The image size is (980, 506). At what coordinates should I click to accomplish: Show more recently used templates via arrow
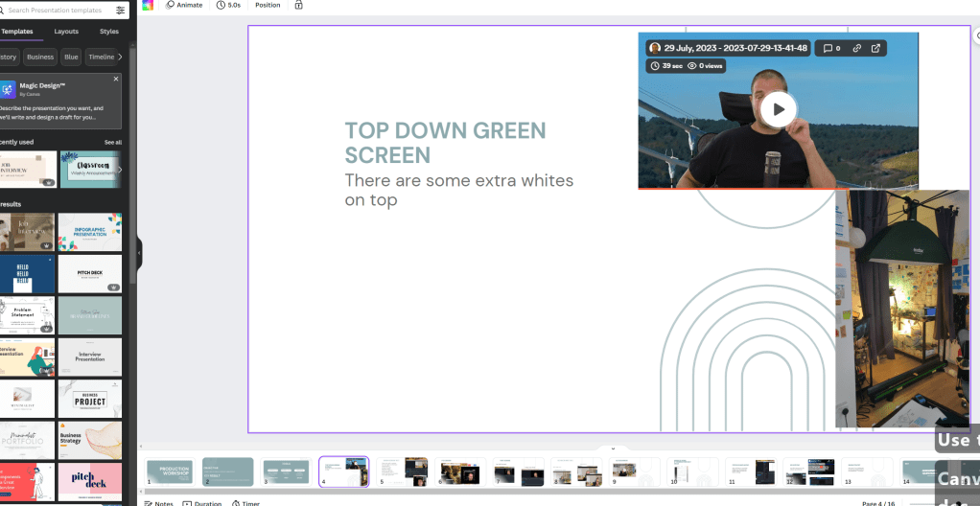119,170
